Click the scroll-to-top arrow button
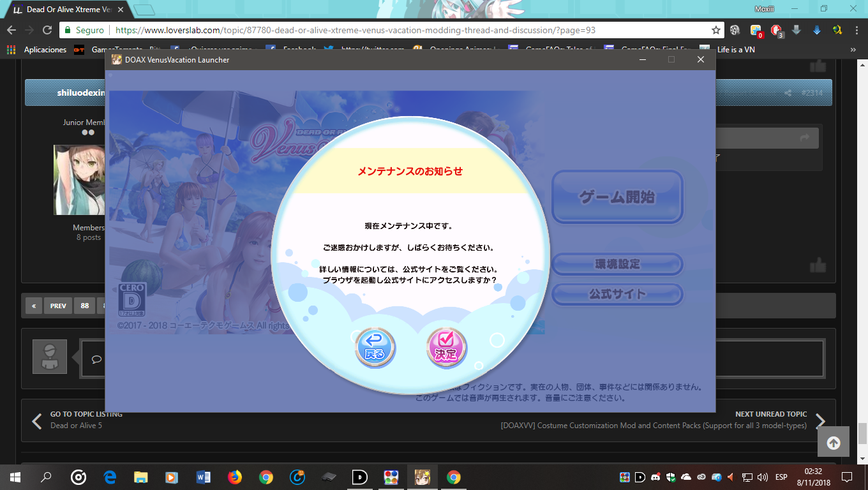This screenshot has width=868, height=490. coord(834,442)
